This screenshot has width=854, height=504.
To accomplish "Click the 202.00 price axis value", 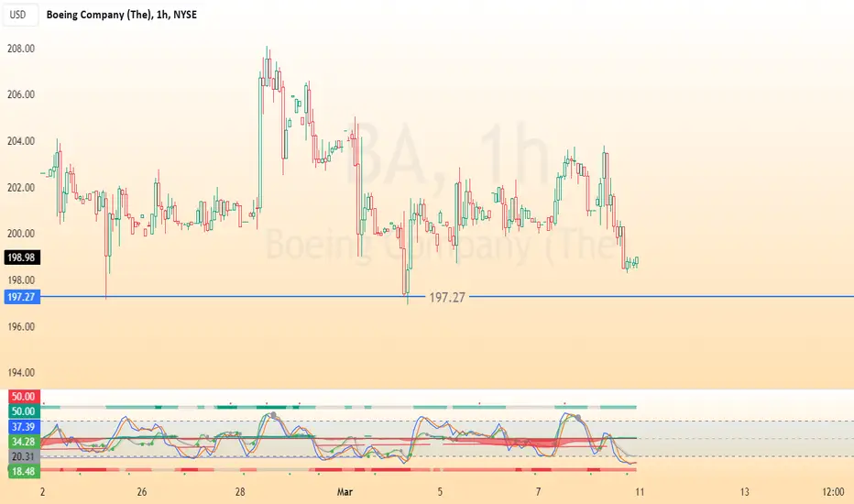I will tap(21, 188).
